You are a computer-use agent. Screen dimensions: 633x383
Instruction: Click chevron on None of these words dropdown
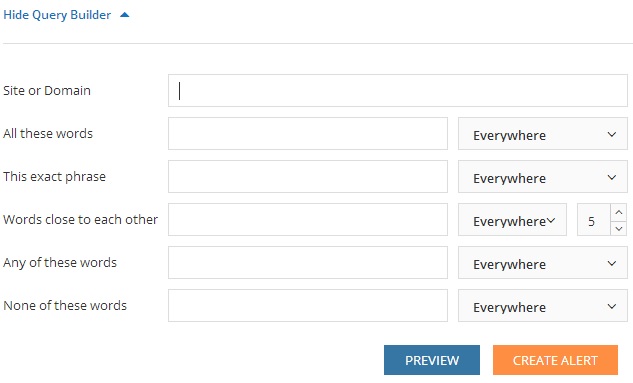pos(612,306)
